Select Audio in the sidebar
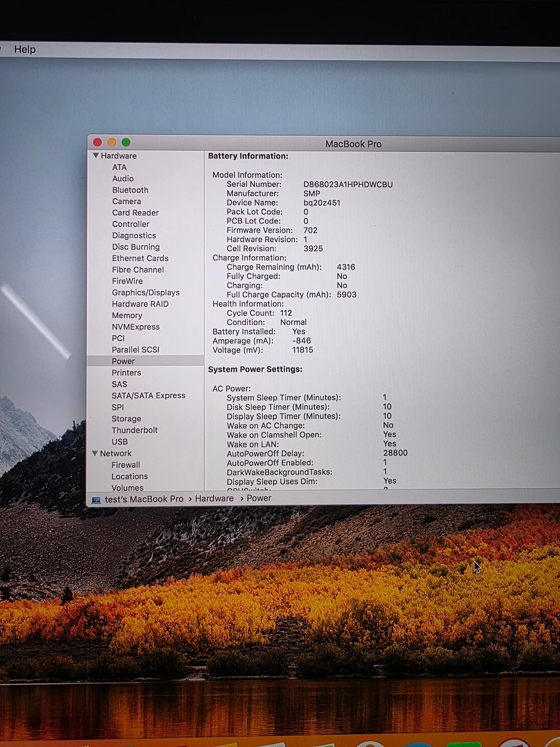The width and height of the screenshot is (560, 747). point(123,179)
